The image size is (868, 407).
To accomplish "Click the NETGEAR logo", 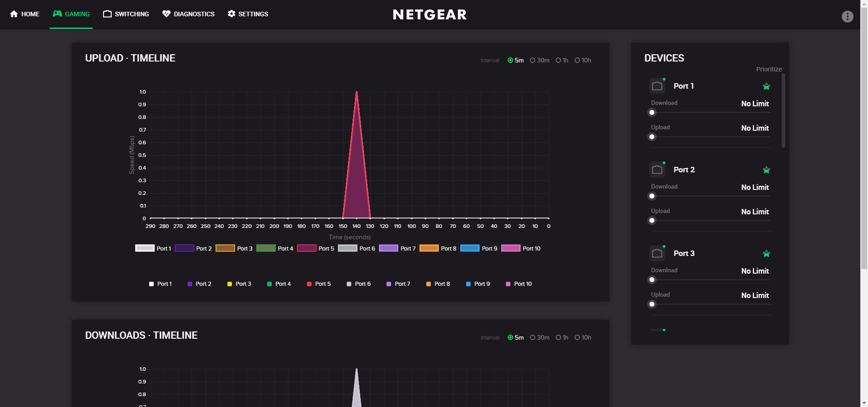I will coord(429,14).
